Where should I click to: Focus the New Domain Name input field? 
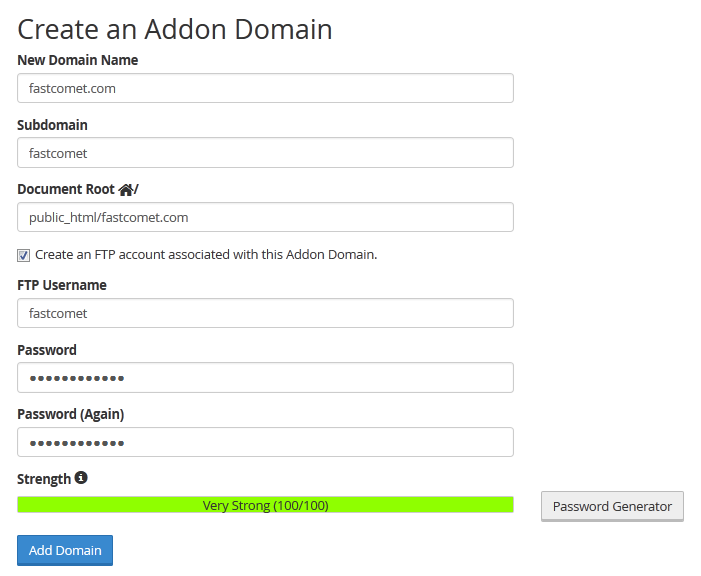pos(265,88)
